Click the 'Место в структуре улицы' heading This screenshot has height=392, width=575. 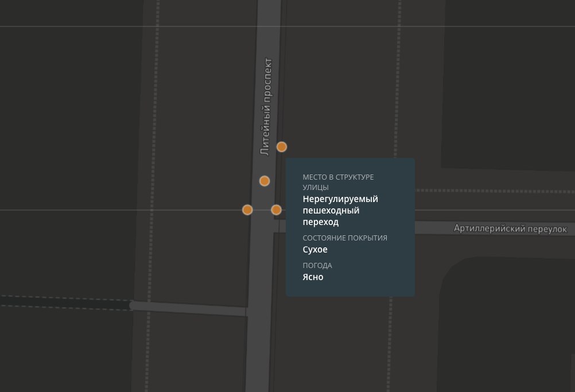pos(338,182)
